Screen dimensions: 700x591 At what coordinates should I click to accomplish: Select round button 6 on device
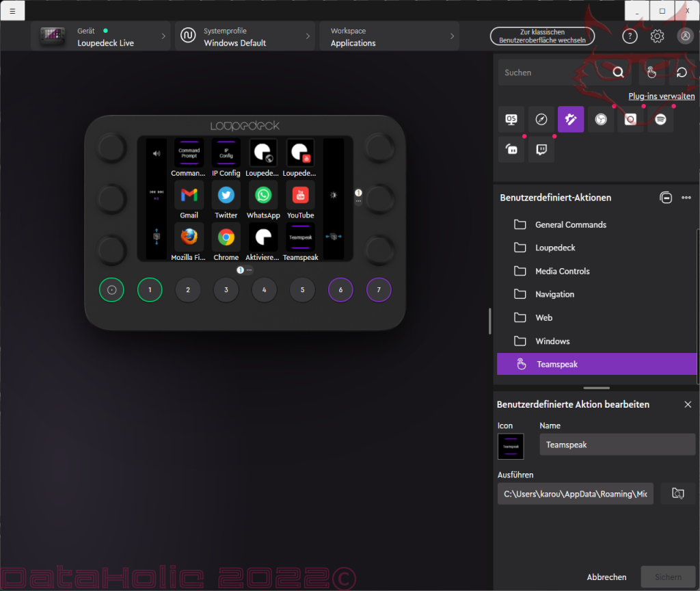coord(340,290)
